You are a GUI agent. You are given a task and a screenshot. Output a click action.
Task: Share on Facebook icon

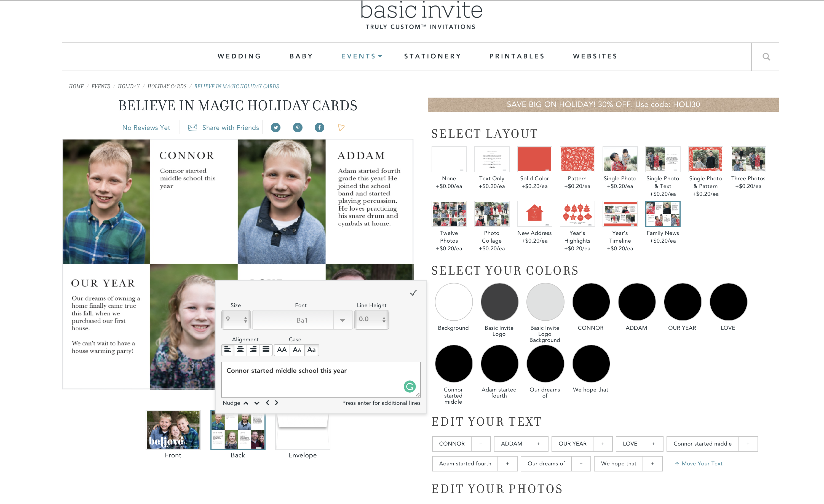coord(319,127)
